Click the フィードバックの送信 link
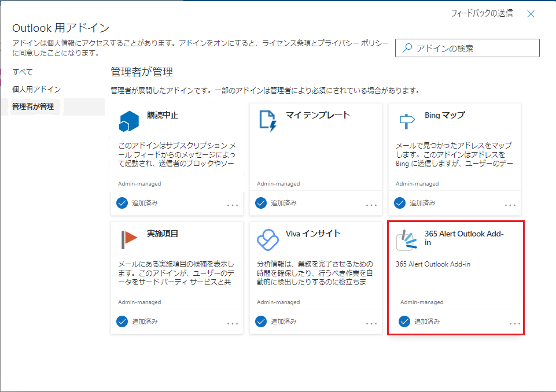Screen dimensions: 556x392 [481, 13]
